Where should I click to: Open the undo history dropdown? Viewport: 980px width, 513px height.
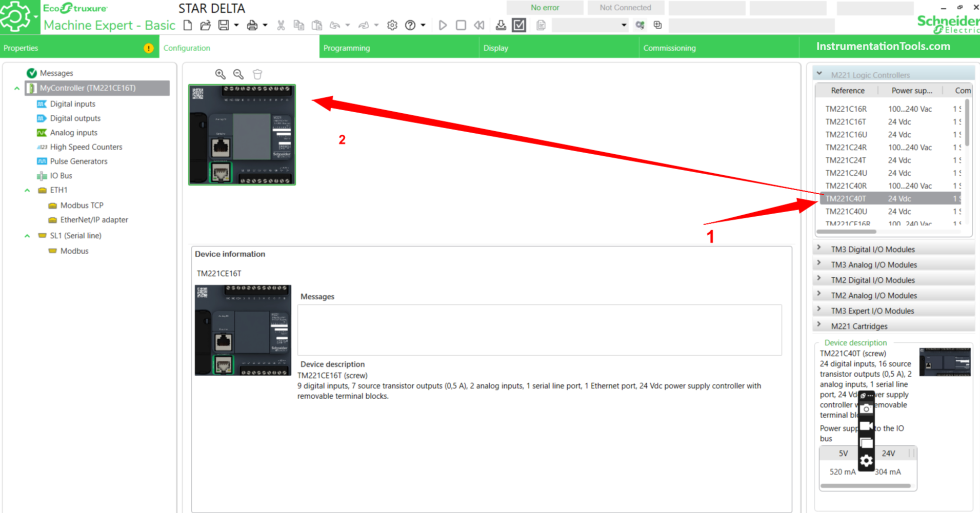pos(348,25)
